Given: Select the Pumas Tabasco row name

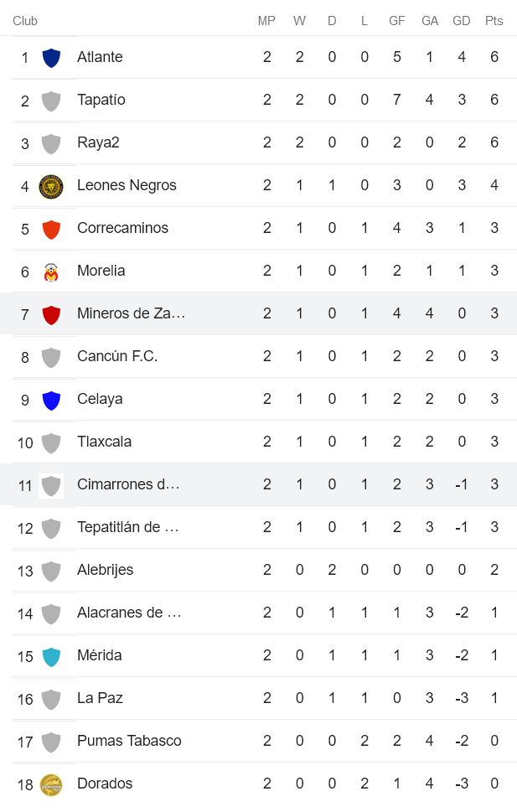Looking at the screenshot, I should coord(129,741).
